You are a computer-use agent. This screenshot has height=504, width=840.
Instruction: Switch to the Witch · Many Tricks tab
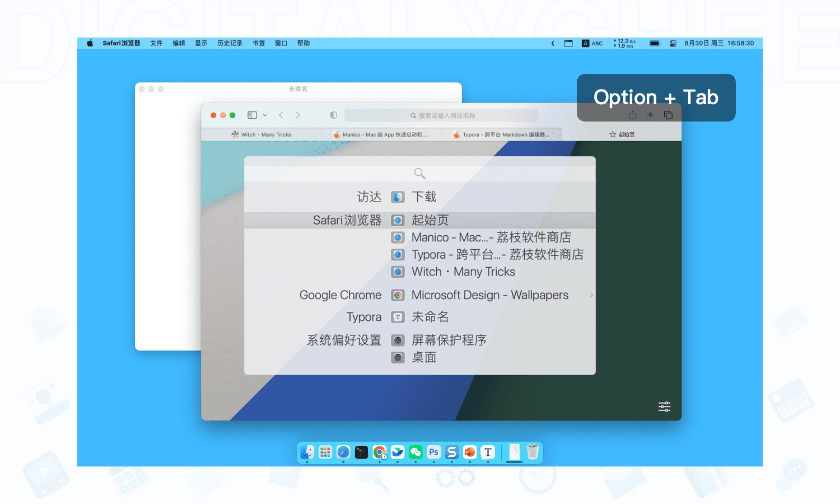coord(261,134)
